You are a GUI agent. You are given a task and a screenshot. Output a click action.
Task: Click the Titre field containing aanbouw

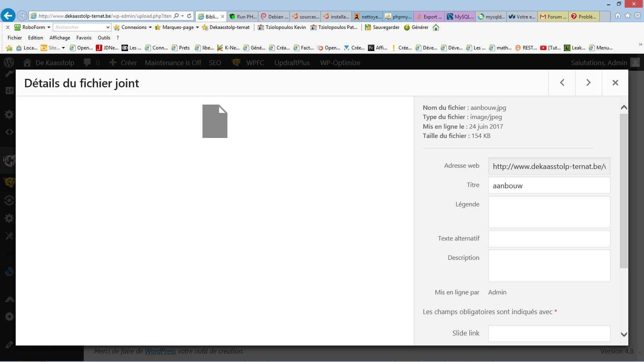pos(549,185)
